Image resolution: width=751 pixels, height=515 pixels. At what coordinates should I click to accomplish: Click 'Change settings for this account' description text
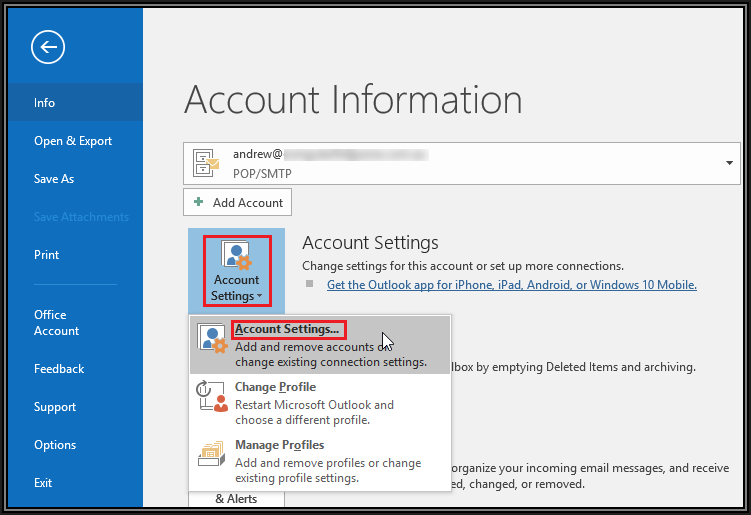click(x=463, y=266)
